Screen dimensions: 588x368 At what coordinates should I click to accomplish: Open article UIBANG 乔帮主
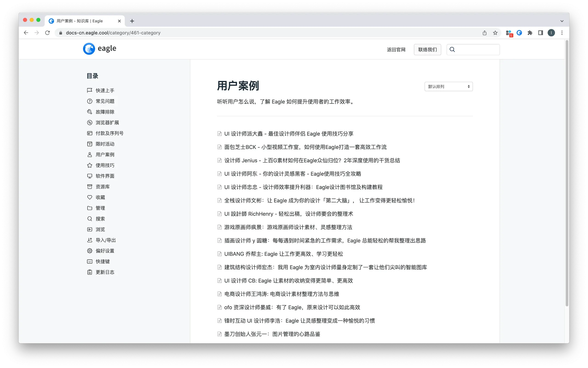[284, 254]
